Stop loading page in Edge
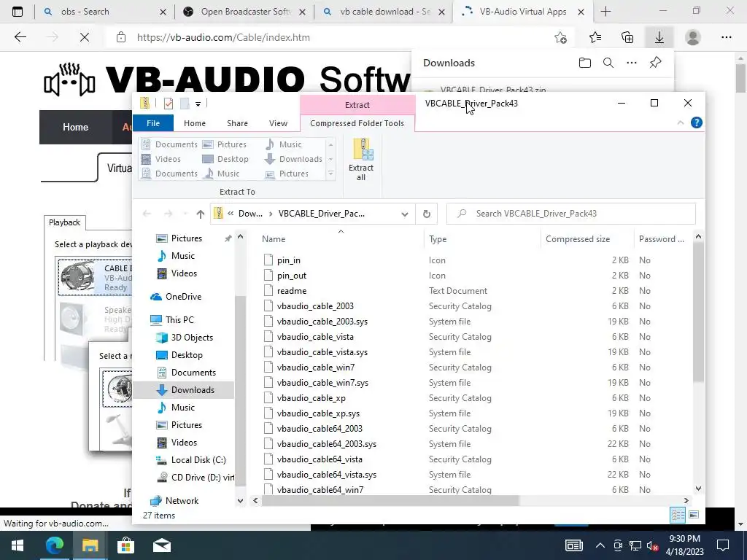747x560 pixels. [85, 37]
